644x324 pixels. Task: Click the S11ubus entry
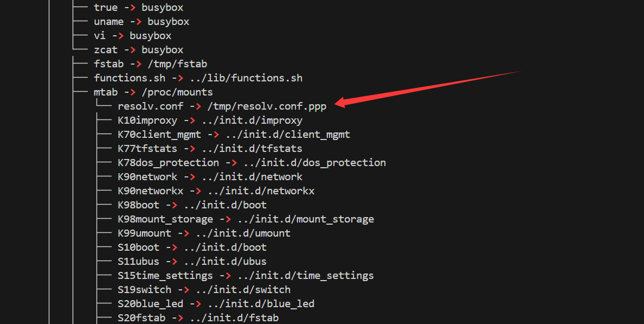138,262
